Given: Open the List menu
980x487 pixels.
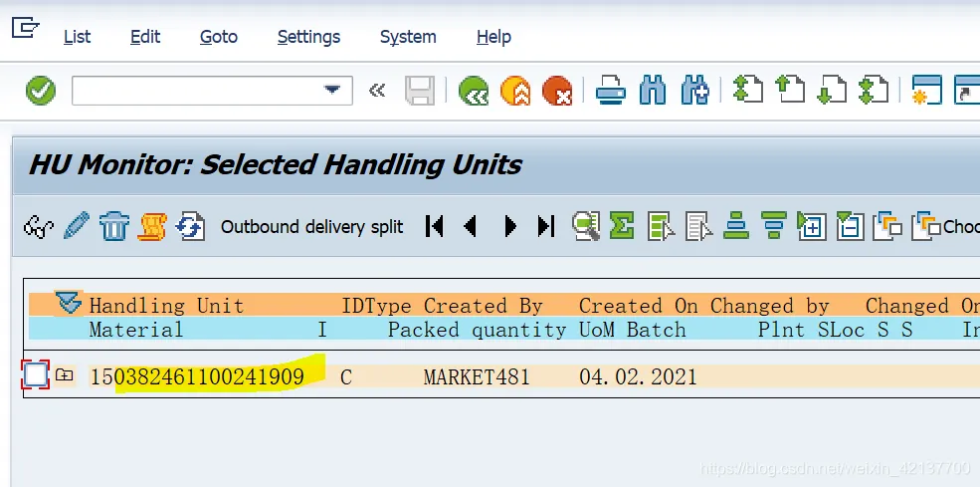Looking at the screenshot, I should (77, 37).
